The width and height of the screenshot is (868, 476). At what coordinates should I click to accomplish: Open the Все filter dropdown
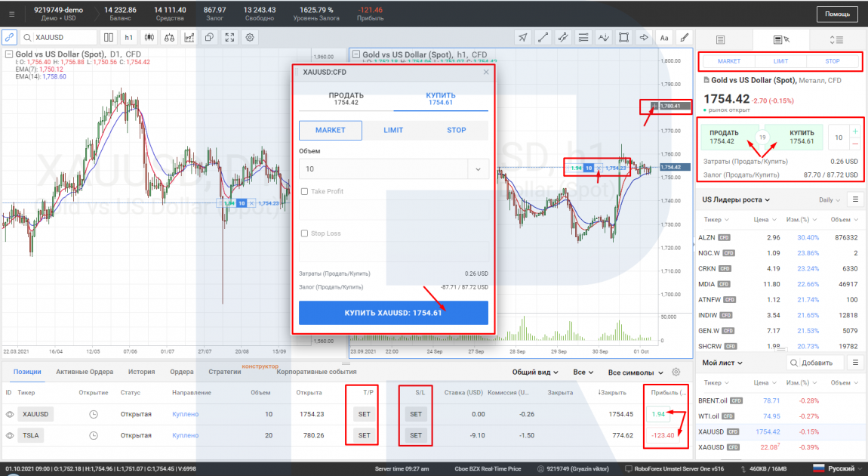583,372
